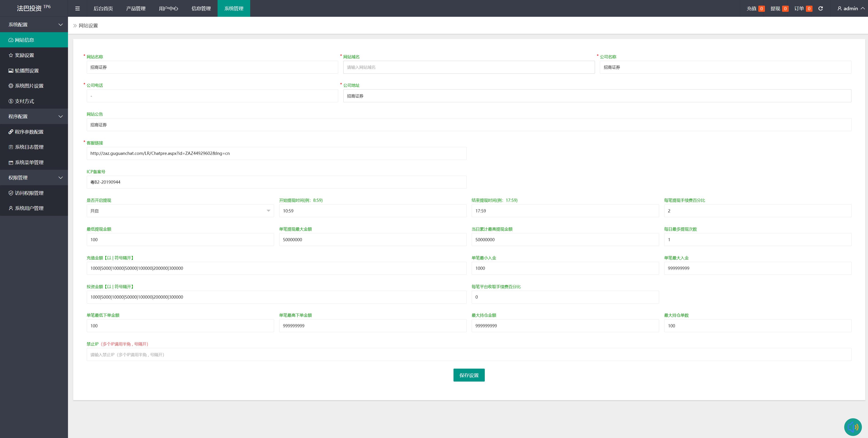Open 程序参数配置 link icon item
The width and height of the screenshot is (868, 438).
point(29,132)
